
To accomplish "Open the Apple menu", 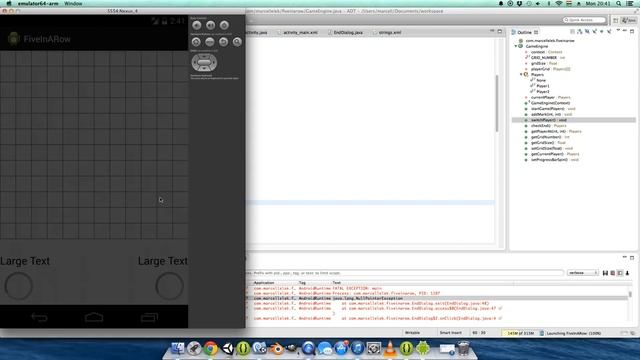I will (x=9, y=3).
